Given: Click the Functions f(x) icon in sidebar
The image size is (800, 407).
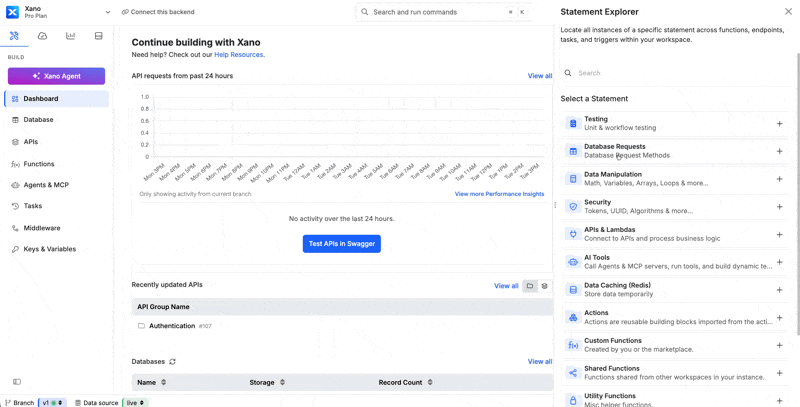Looking at the screenshot, I should (x=15, y=164).
